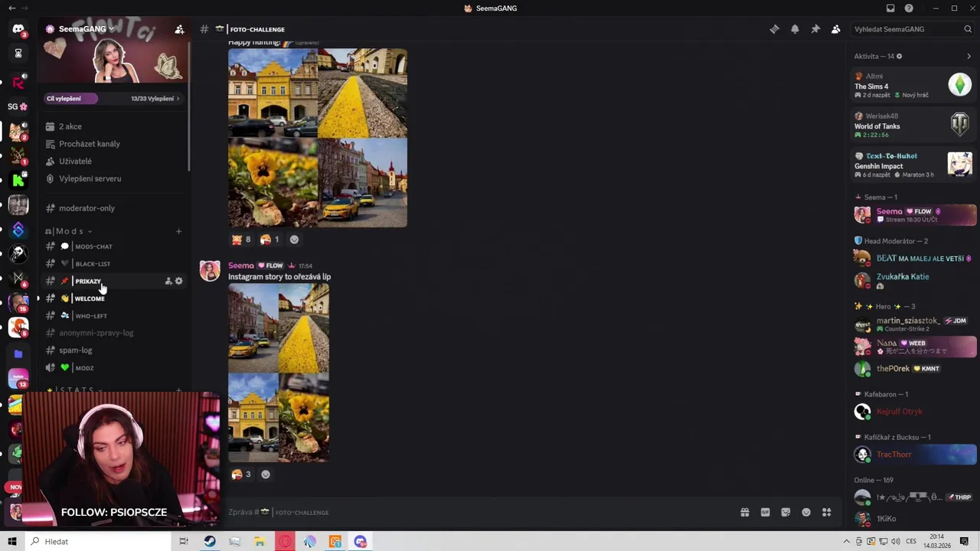This screenshot has width=980, height=551.
Task: Open the spam-log channel
Action: tap(113, 350)
